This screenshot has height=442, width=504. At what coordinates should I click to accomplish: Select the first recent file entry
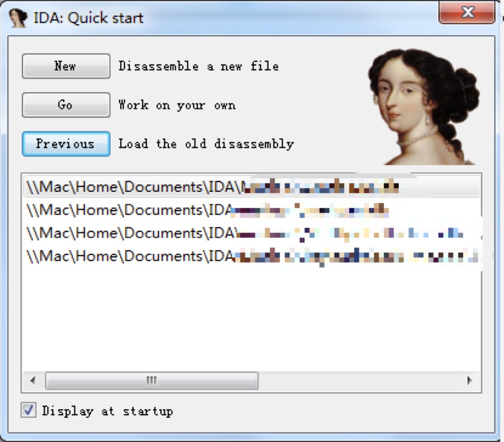tap(251, 187)
